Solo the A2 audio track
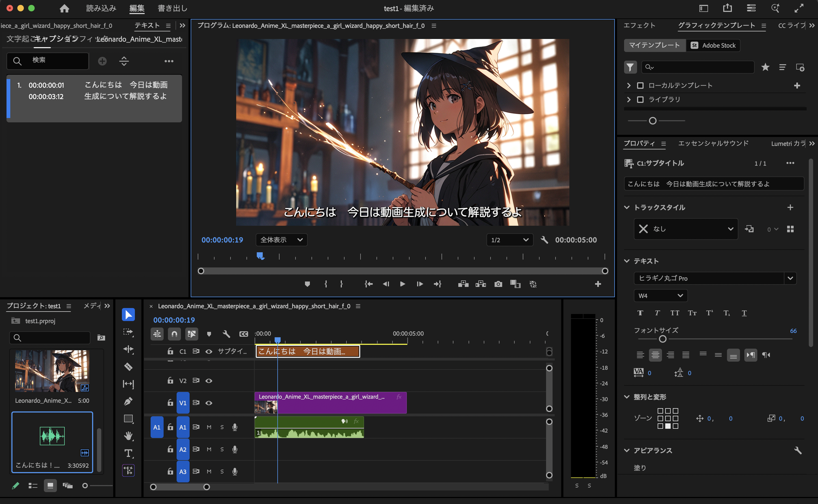This screenshot has height=504, width=818. (x=222, y=449)
